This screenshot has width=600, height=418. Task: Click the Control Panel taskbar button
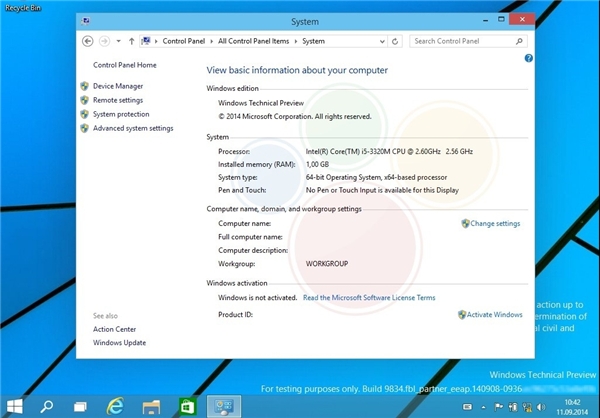tap(224, 407)
